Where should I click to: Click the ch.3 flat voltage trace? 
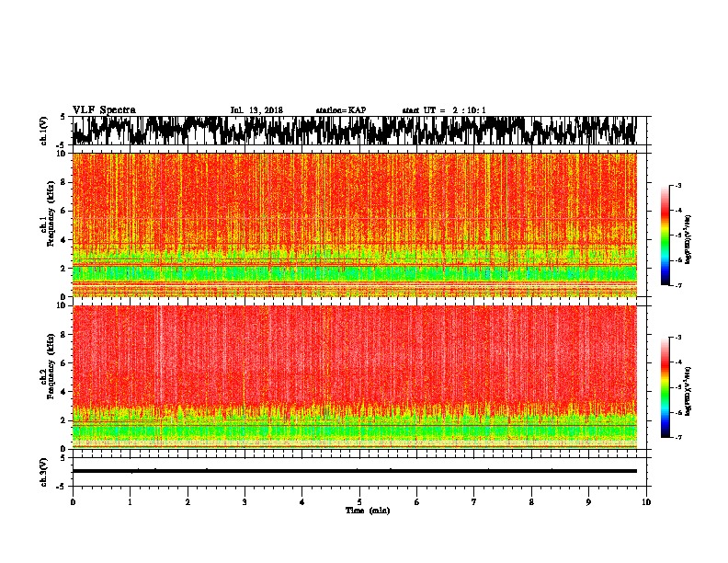click(355, 471)
